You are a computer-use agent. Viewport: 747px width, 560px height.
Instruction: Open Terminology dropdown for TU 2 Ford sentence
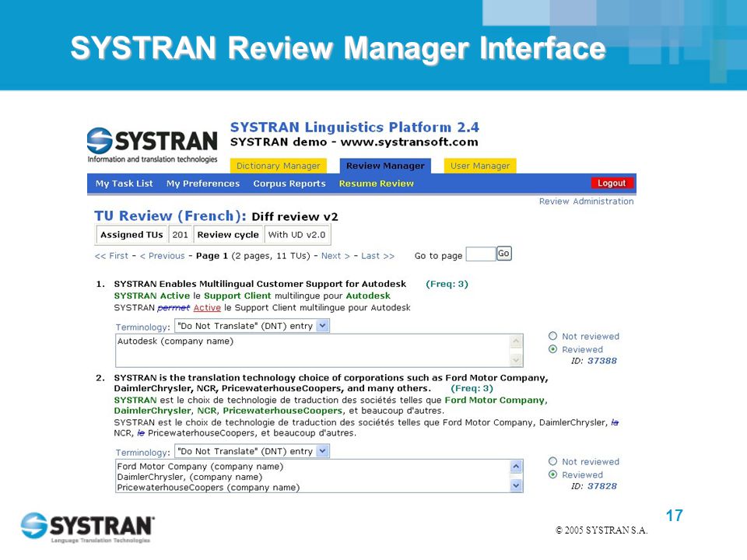point(252,451)
